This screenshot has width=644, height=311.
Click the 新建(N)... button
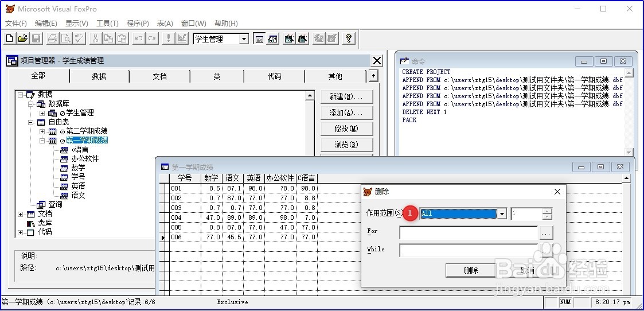click(346, 96)
